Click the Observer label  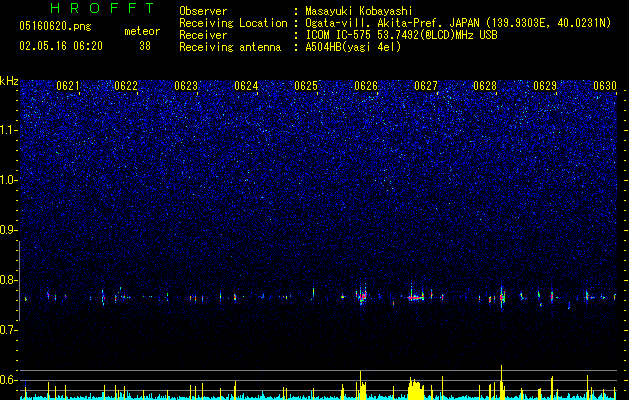click(203, 11)
